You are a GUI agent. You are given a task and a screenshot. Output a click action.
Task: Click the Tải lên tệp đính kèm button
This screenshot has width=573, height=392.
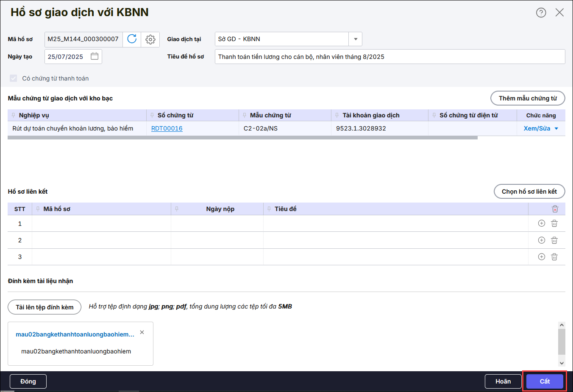(45, 307)
